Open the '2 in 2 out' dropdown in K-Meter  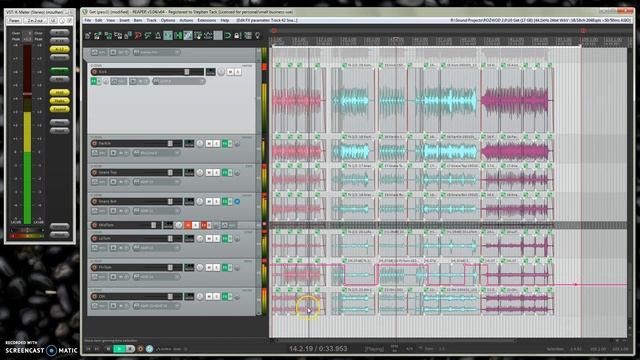tap(36, 20)
